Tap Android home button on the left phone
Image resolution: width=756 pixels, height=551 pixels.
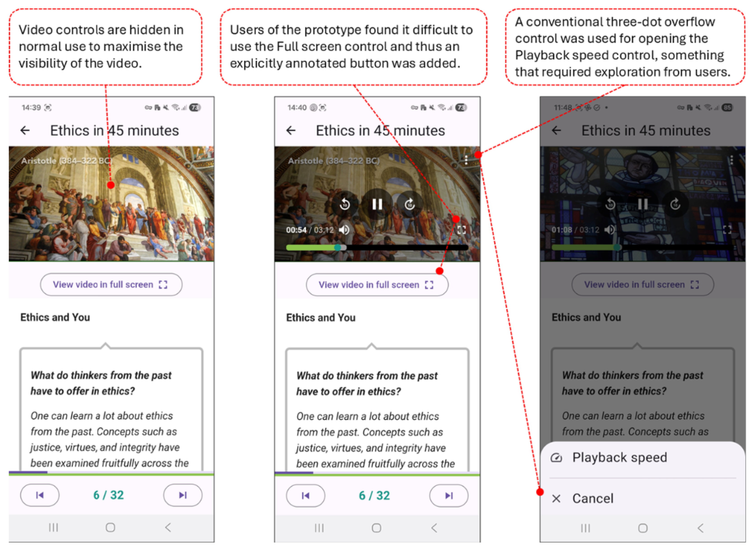tap(110, 528)
